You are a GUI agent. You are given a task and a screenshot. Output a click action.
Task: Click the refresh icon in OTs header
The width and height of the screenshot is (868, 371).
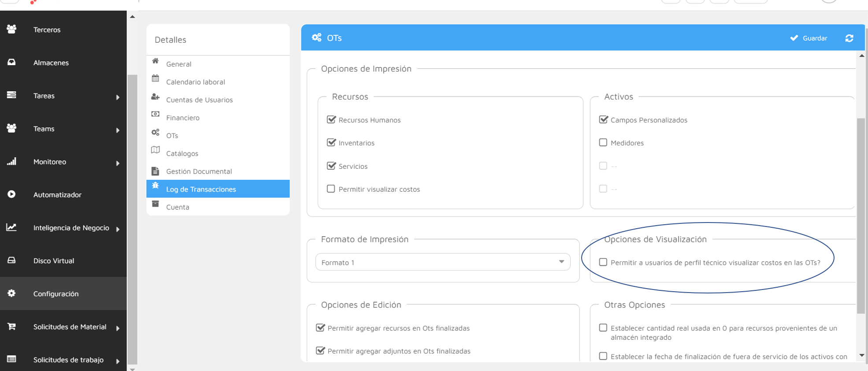849,38
